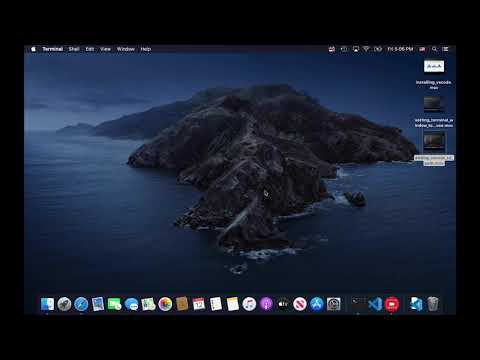Open Spotlight search in the menu bar
480x360 pixels.
coord(434,49)
